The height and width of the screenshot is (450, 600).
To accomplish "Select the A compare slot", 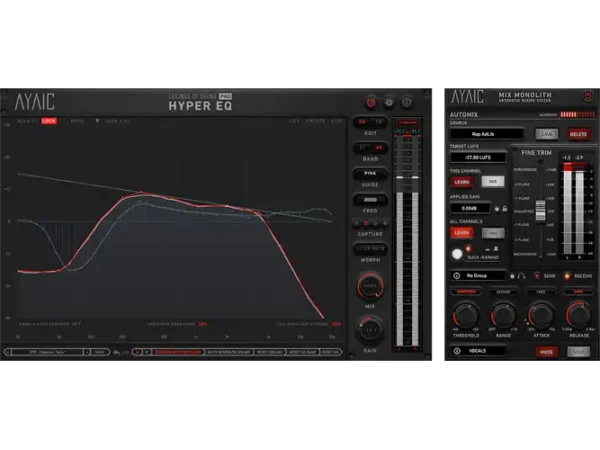I will [137, 352].
